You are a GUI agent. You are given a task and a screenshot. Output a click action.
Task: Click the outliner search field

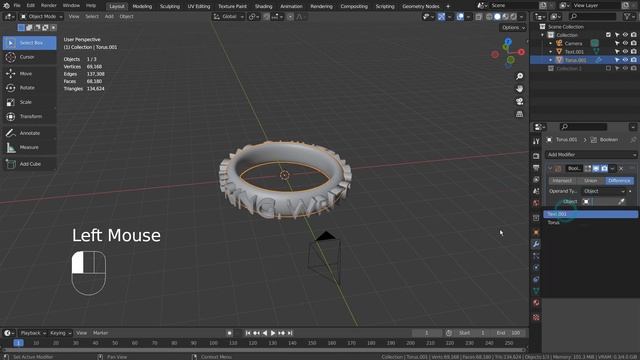[593, 17]
